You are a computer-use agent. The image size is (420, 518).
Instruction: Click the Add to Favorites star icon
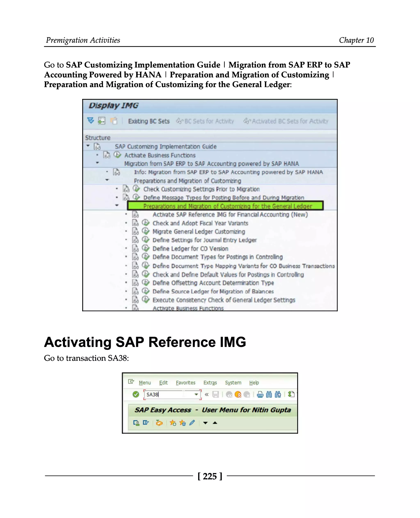[x=173, y=423]
